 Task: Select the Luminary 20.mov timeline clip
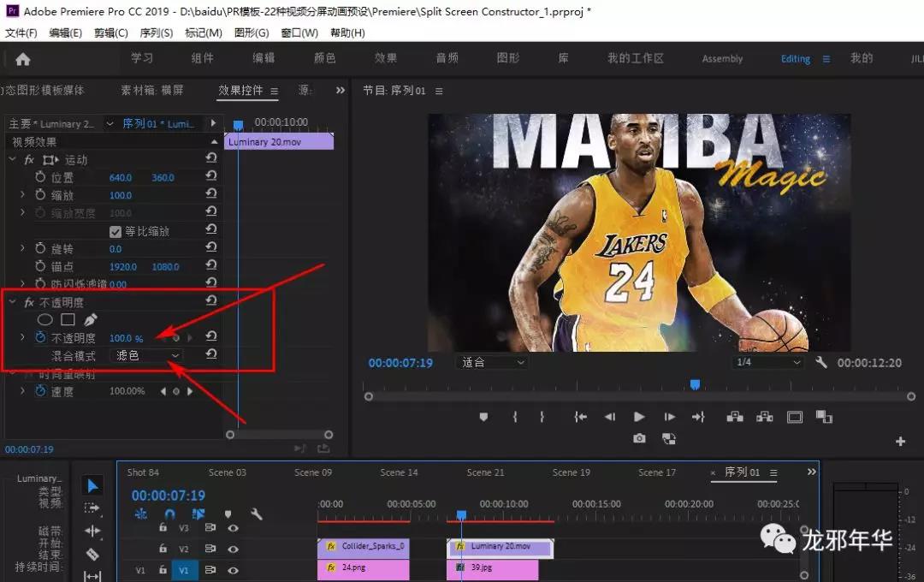[500, 549]
